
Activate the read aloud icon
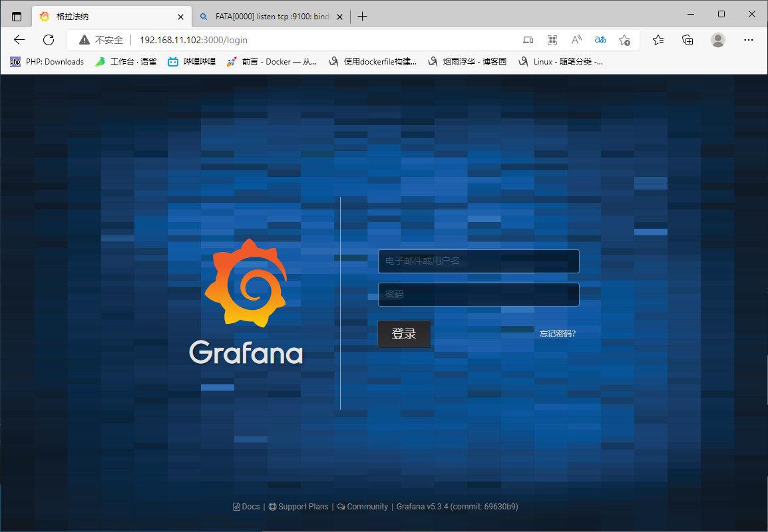pyautogui.click(x=576, y=40)
